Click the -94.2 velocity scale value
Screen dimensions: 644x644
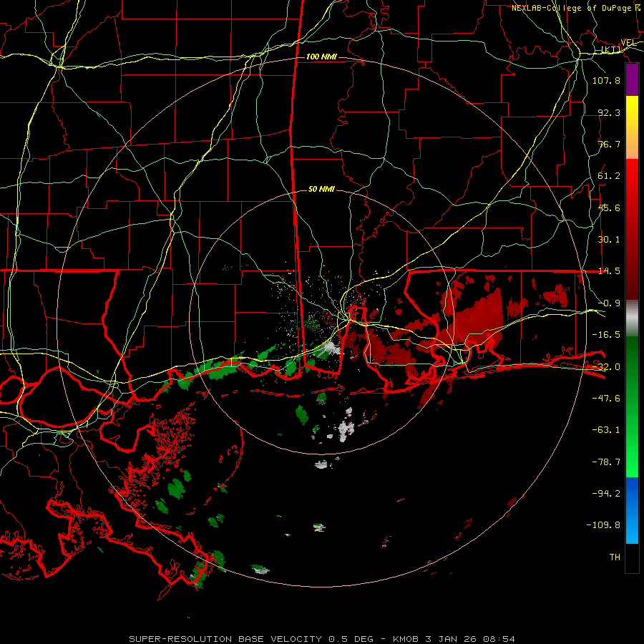606,493
